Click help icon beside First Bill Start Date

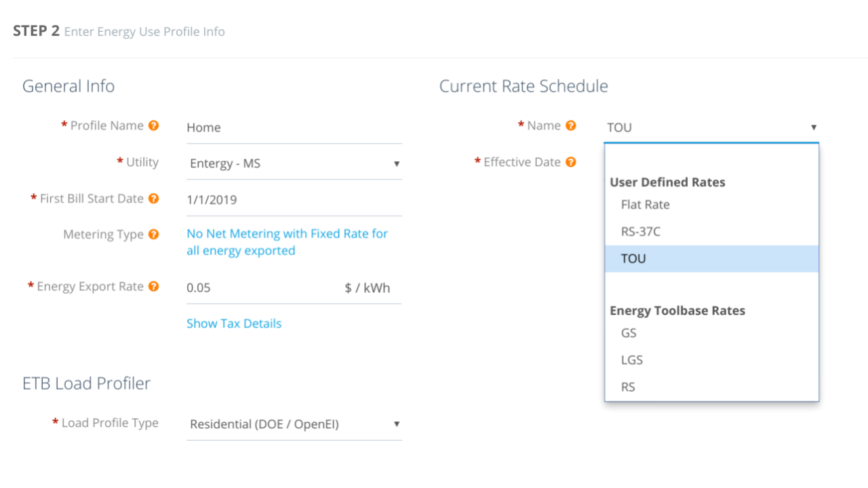[x=154, y=199]
